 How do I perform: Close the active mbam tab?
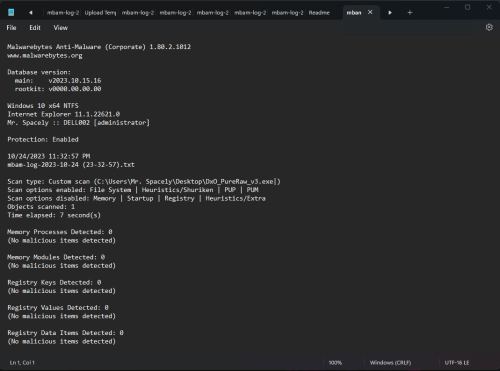click(370, 12)
